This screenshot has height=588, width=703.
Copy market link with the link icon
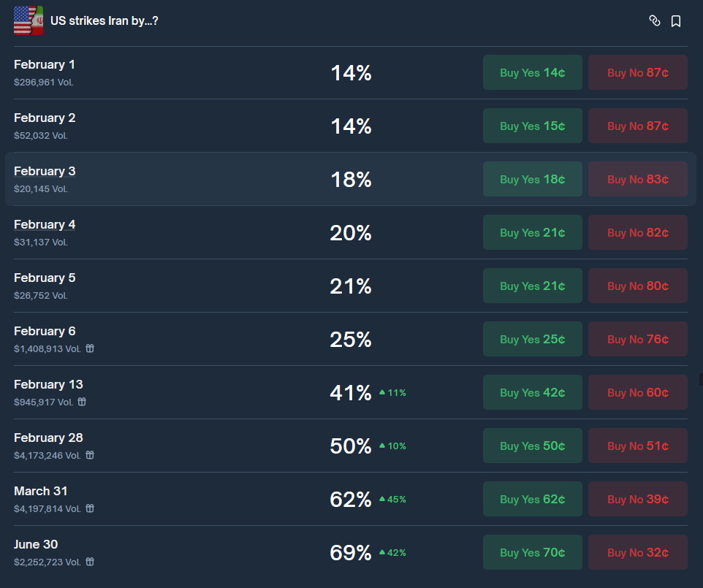655,21
